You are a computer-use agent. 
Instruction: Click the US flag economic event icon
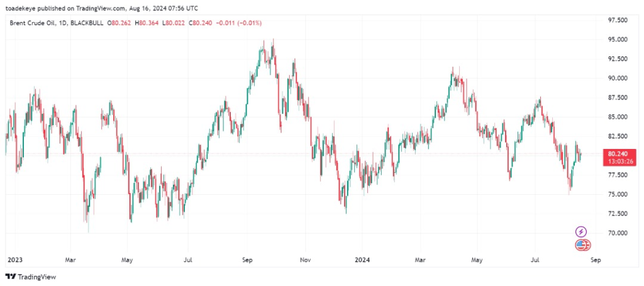click(583, 245)
